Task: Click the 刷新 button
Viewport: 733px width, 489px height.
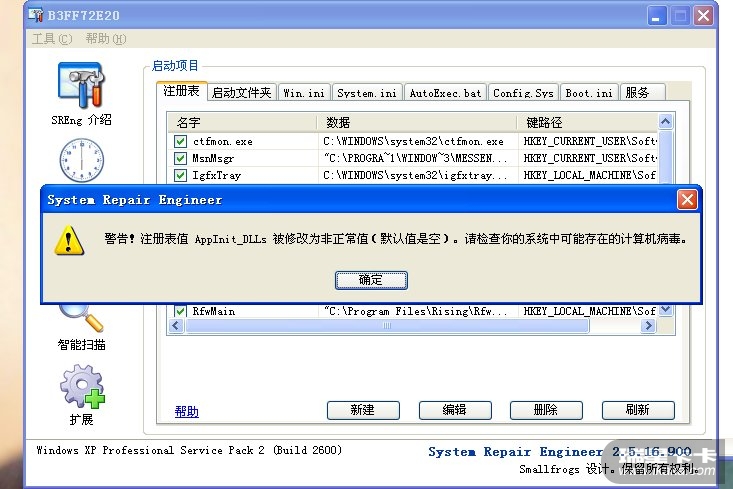Action: click(638, 410)
